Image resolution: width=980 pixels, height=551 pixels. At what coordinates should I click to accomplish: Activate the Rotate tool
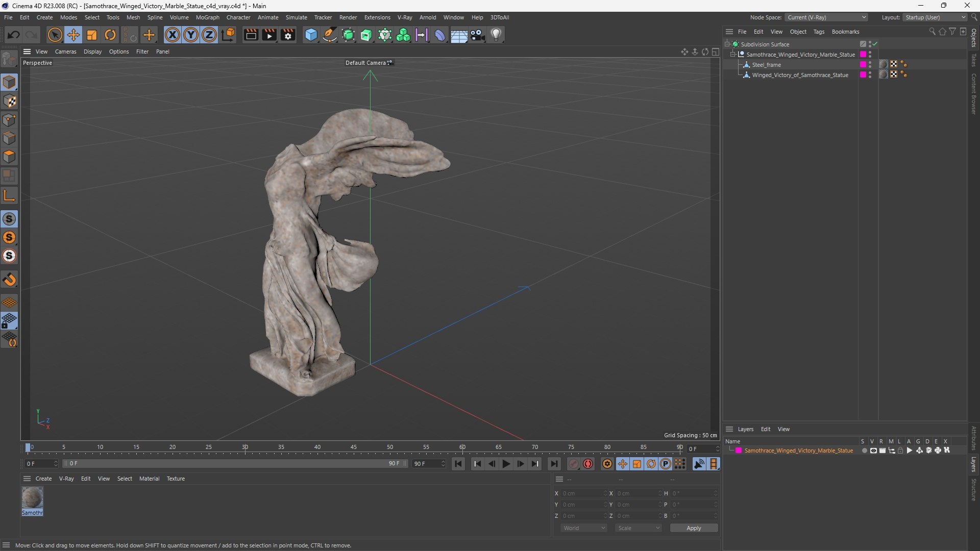(x=110, y=35)
